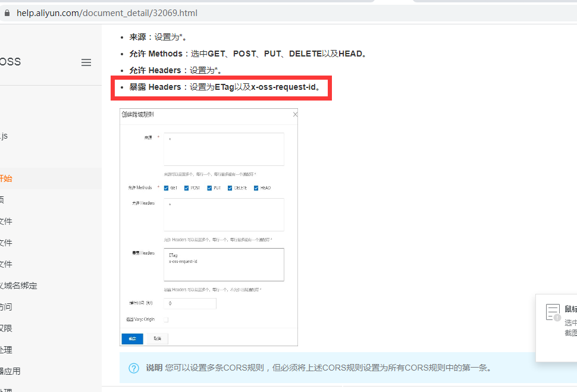This screenshot has height=392, width=577.
Task: Click the 缓存时间(秒) number input
Action: click(190, 303)
